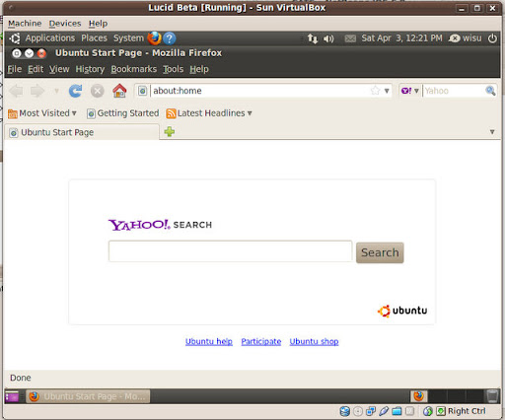Open the mail envelope indicator
This screenshot has height=420, width=505.
pos(350,38)
